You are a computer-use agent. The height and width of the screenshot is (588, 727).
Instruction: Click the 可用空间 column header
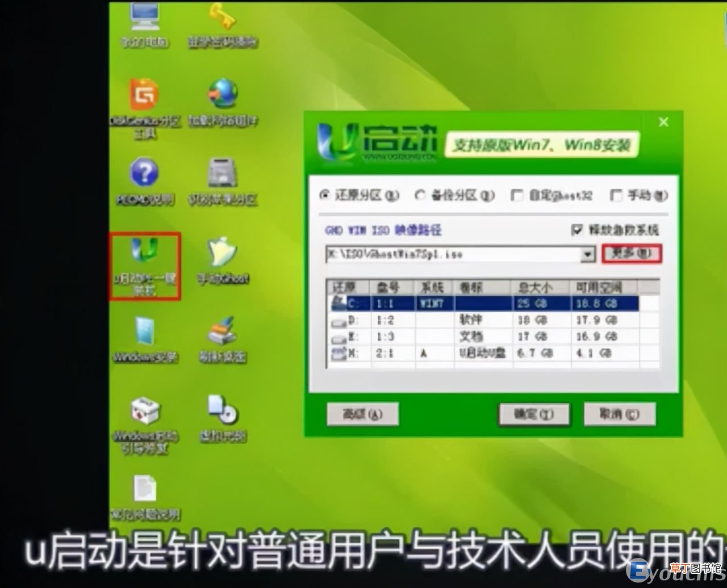tap(603, 287)
